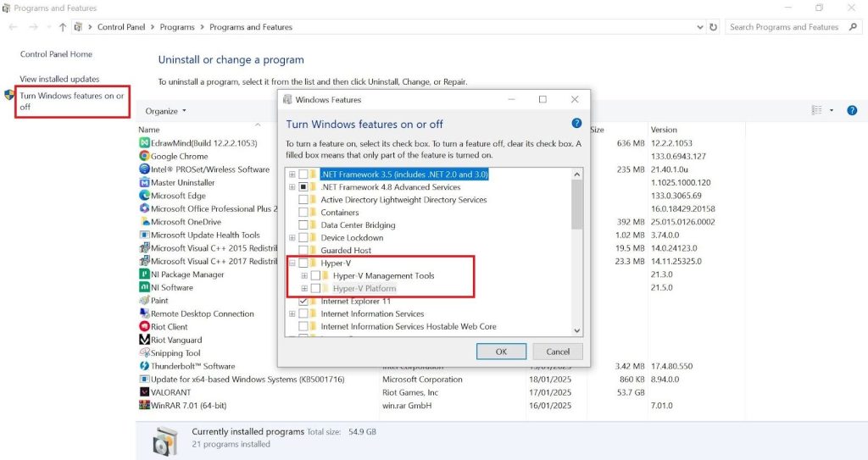
Task: Enable the Containers feature checkbox
Action: pyautogui.click(x=303, y=213)
